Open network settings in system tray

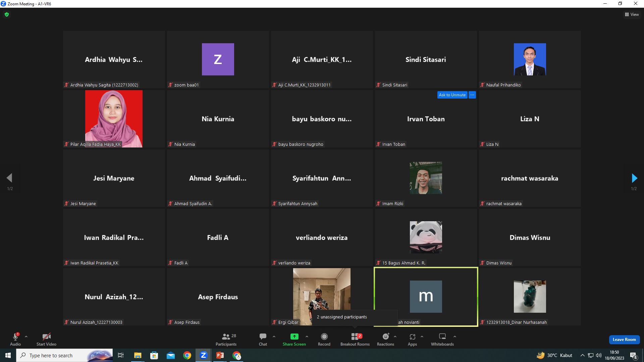click(591, 355)
